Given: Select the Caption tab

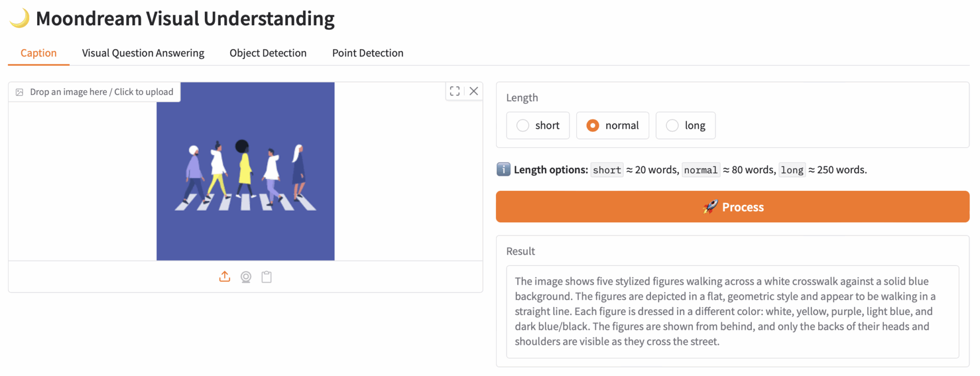Looking at the screenshot, I should pos(39,53).
